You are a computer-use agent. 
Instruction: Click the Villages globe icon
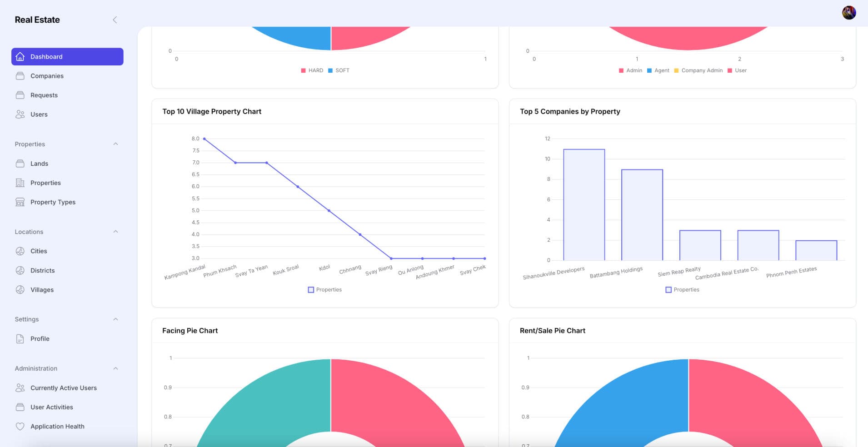[20, 290]
